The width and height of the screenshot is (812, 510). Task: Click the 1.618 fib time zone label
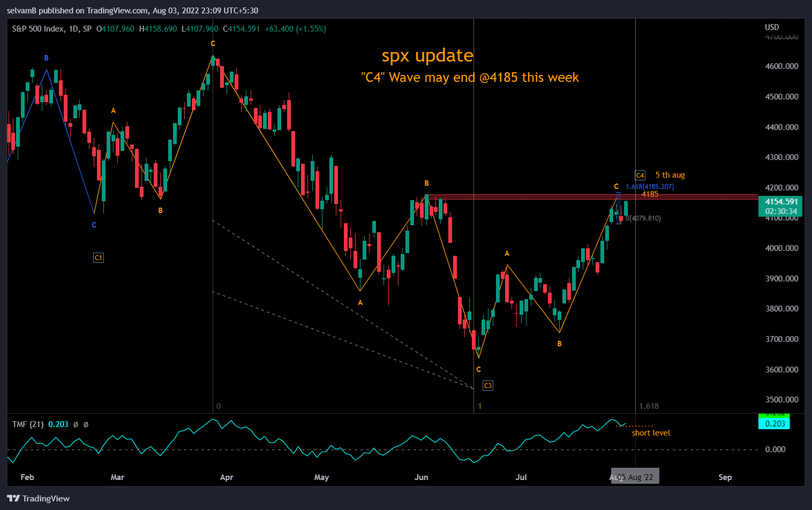point(649,406)
